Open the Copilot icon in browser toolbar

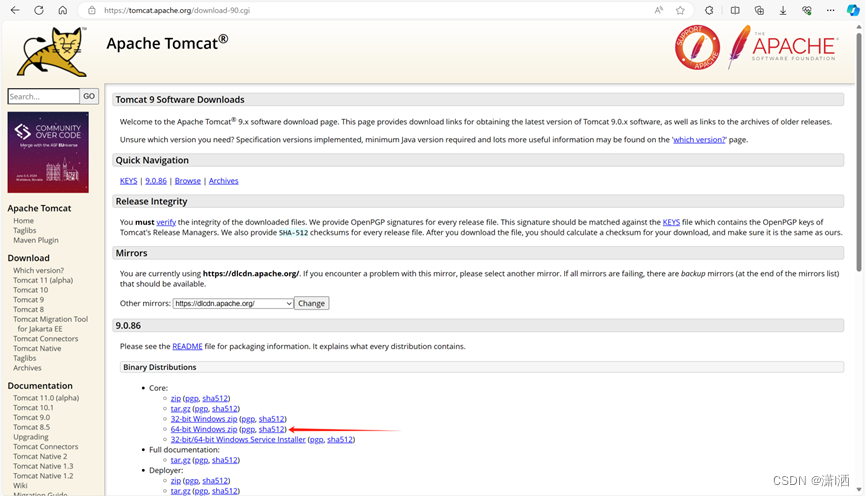pos(853,10)
